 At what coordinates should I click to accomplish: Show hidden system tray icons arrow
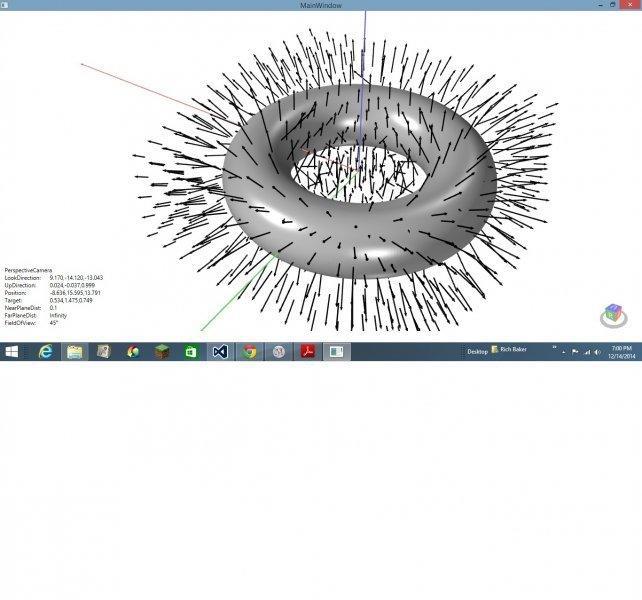[x=564, y=352]
